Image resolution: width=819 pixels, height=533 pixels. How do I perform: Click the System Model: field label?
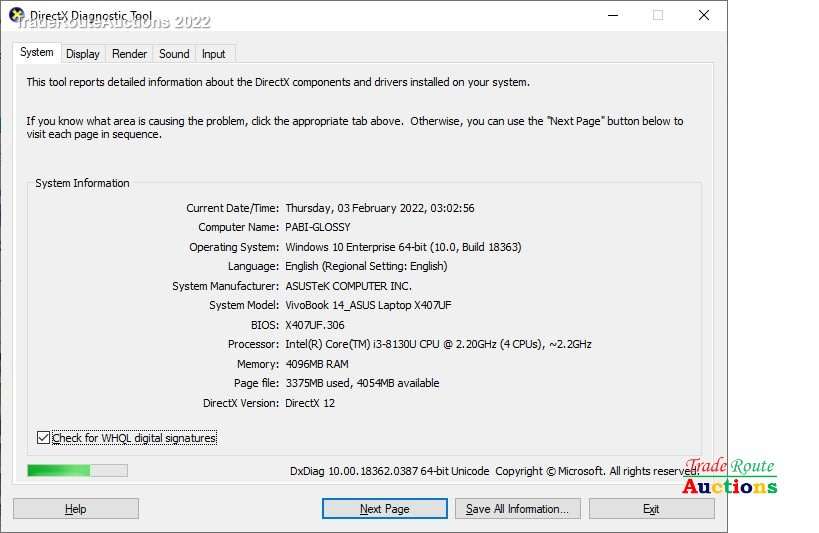(x=244, y=305)
